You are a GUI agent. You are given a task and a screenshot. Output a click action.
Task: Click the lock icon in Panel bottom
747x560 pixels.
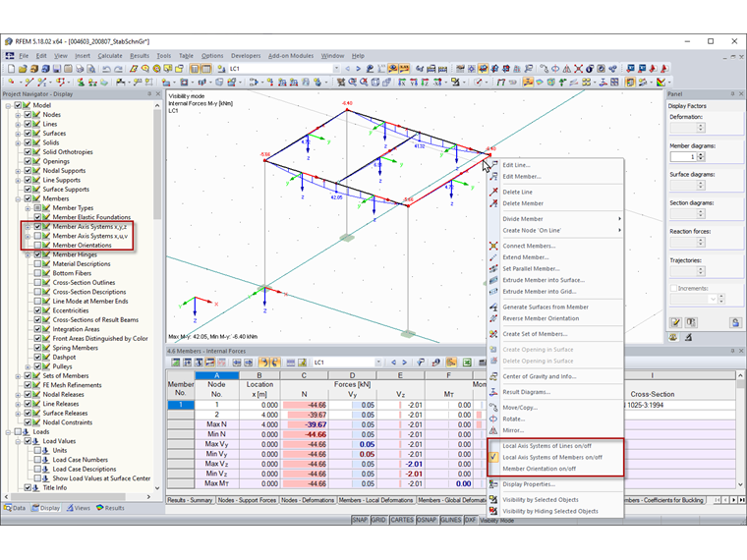pos(735,322)
